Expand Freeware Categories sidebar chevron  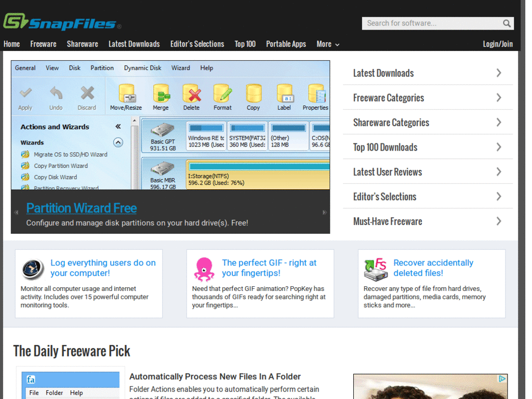[499, 98]
